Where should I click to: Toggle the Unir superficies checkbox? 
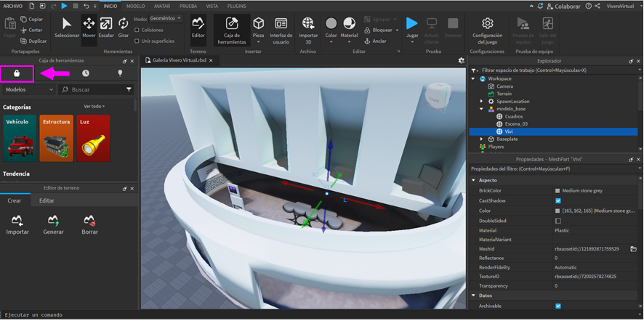137,41
